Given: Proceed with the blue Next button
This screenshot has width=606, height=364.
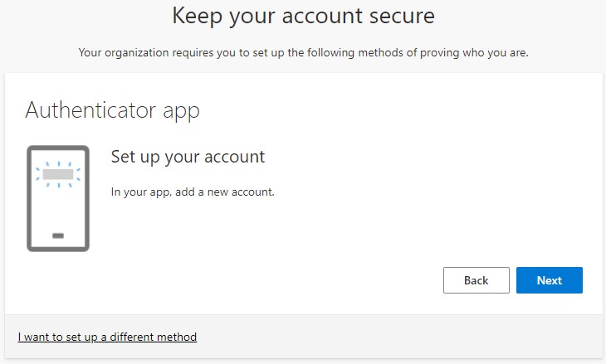Looking at the screenshot, I should point(549,280).
